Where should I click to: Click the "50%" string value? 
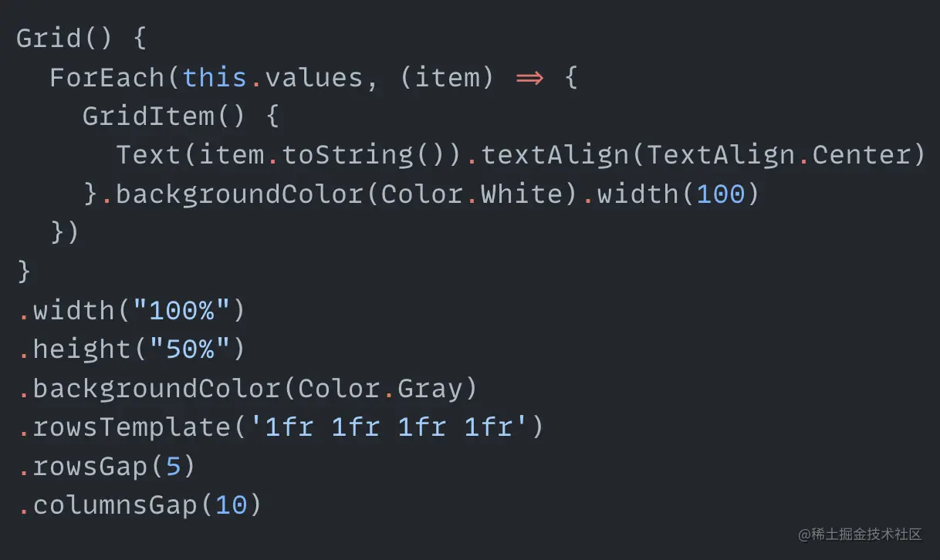181,349
